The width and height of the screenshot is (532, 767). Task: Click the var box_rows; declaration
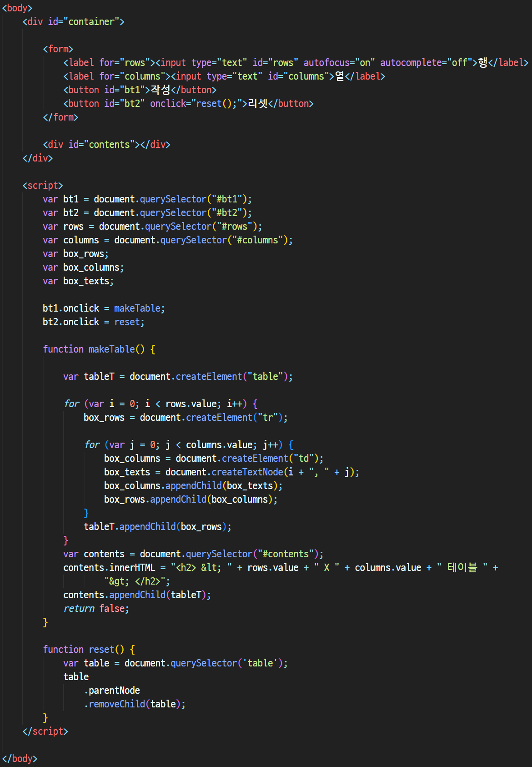click(75, 254)
